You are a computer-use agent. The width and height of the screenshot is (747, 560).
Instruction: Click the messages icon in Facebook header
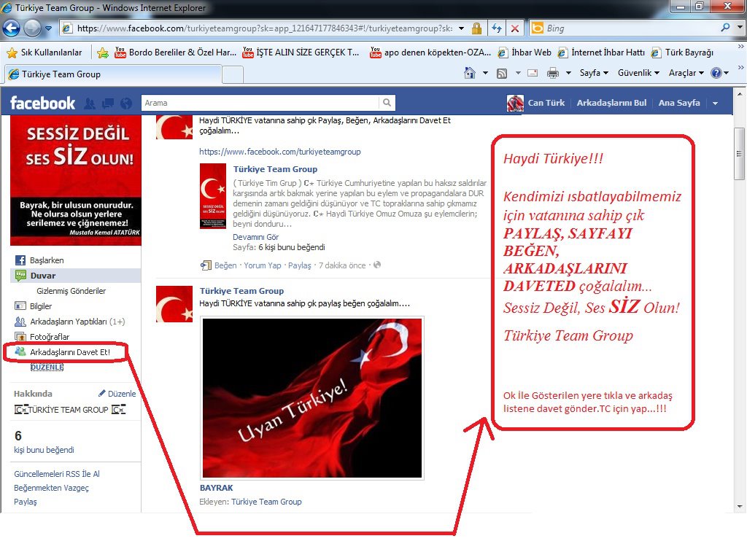click(x=108, y=104)
